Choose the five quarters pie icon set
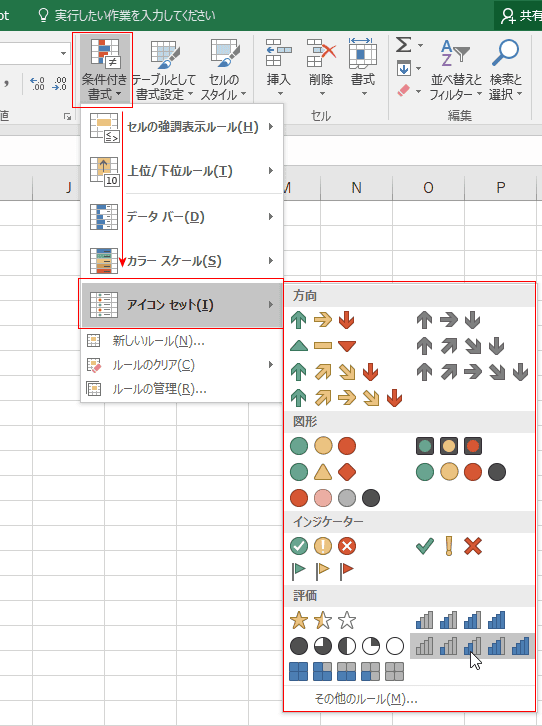This screenshot has height=726, width=542. point(347,646)
